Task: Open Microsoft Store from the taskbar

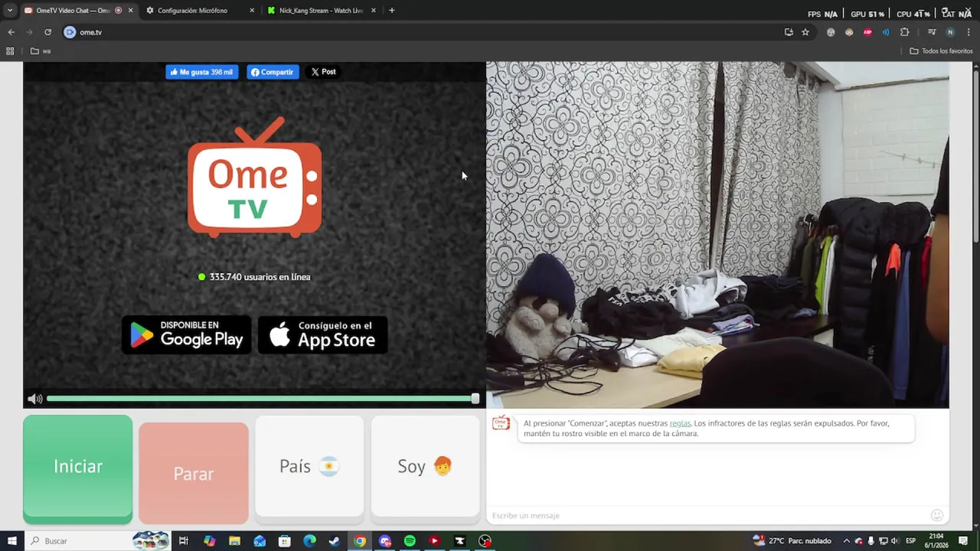Action: pos(285,541)
